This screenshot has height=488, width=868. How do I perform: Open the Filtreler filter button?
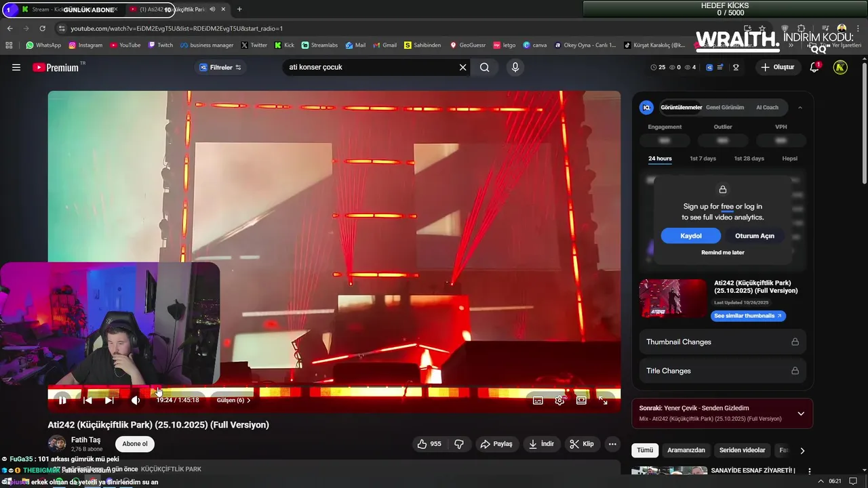[x=220, y=67]
